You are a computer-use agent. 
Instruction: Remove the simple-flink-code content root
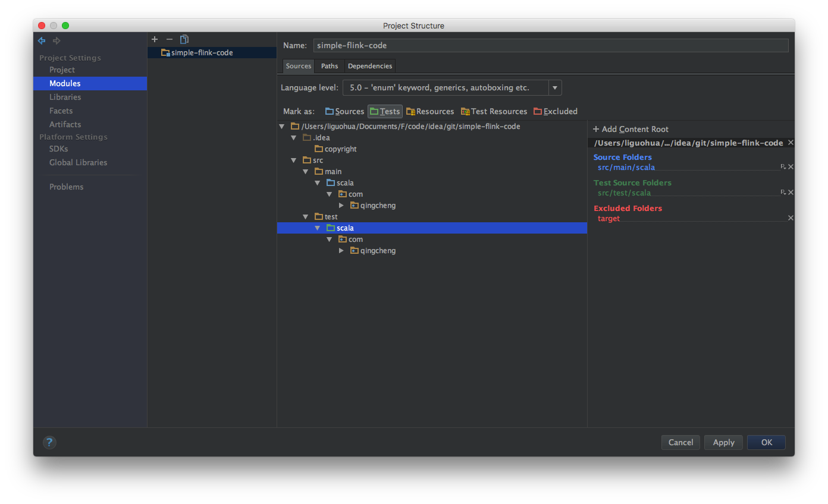[x=791, y=143]
